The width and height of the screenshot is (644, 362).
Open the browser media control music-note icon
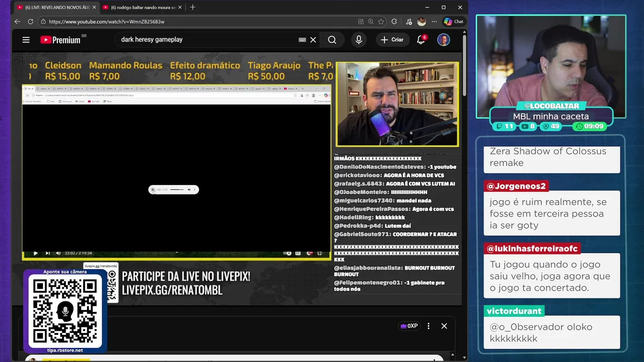[x=409, y=22]
